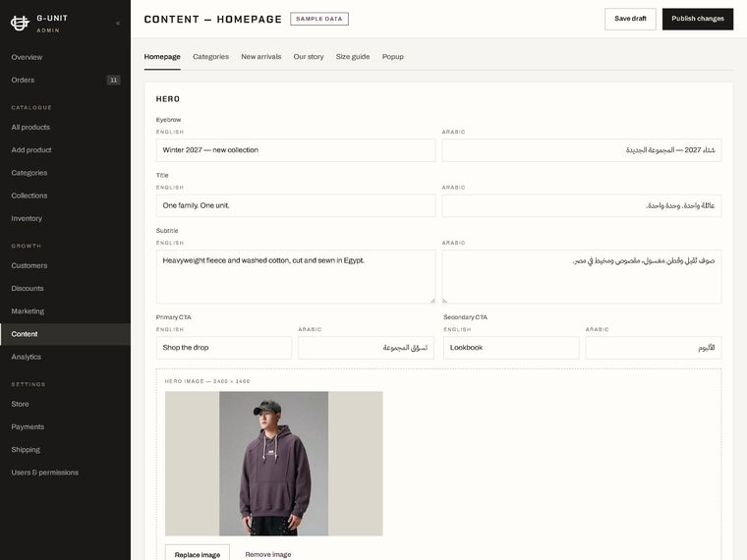Click the G-Unit logo icon
The height and width of the screenshot is (560, 747).
pyautogui.click(x=20, y=23)
